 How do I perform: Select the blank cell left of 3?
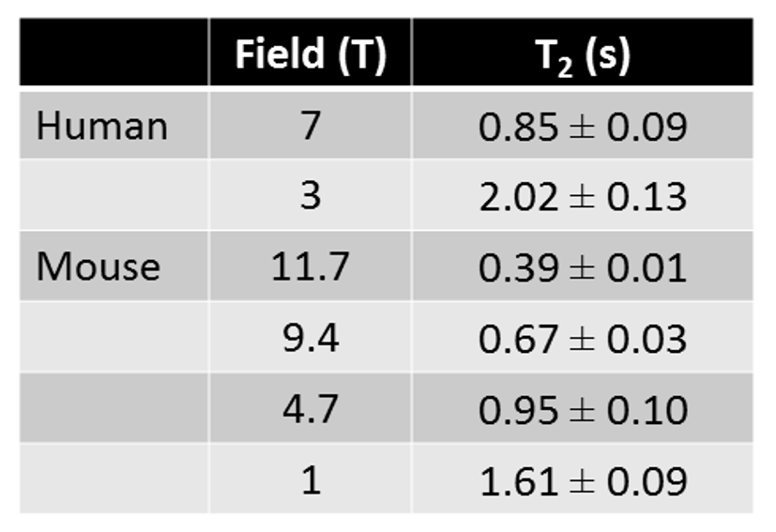[x=114, y=196]
